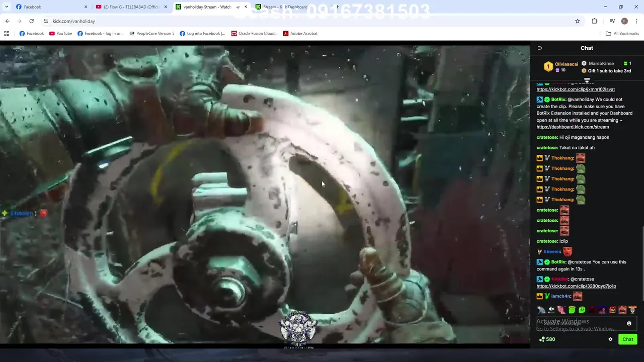Pick the muted speaker quick emote

pos(551,310)
